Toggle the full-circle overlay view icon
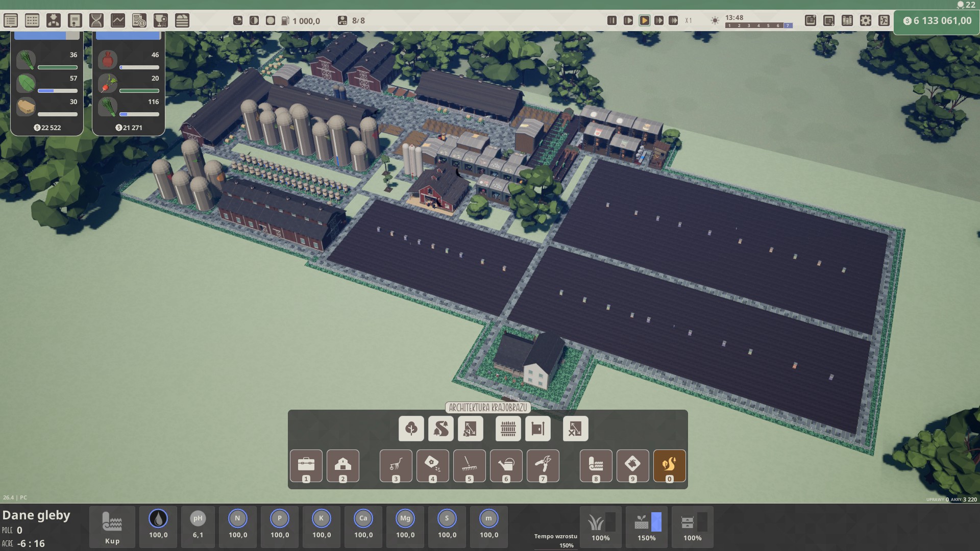This screenshot has height=551, width=980. pos(271,20)
